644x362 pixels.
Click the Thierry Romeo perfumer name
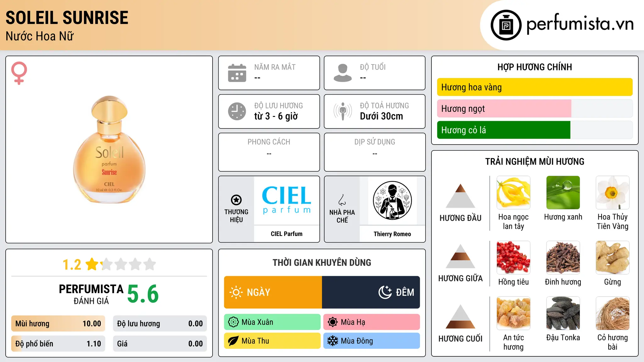tap(392, 234)
